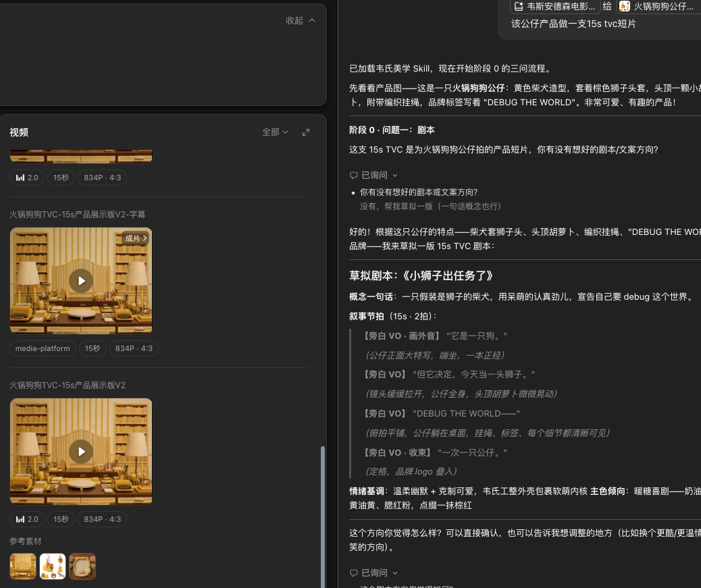Click the 参考素材 label
701x588 pixels.
[26, 541]
